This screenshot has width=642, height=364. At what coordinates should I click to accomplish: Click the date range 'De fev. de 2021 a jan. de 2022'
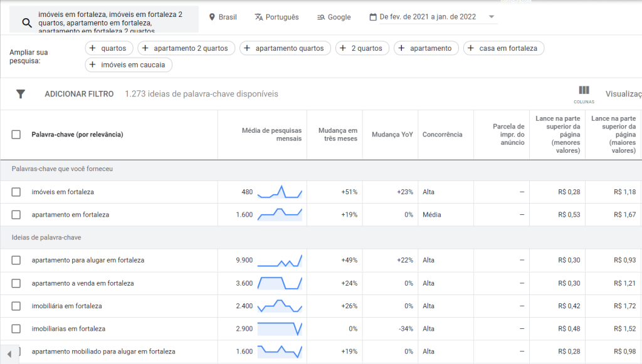[428, 17]
